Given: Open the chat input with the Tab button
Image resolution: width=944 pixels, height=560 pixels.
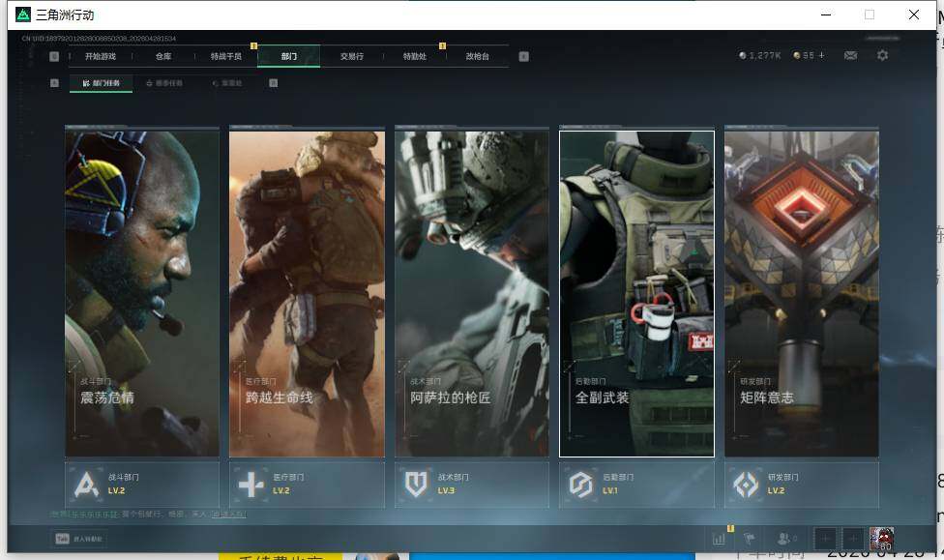Looking at the screenshot, I should click(x=79, y=539).
